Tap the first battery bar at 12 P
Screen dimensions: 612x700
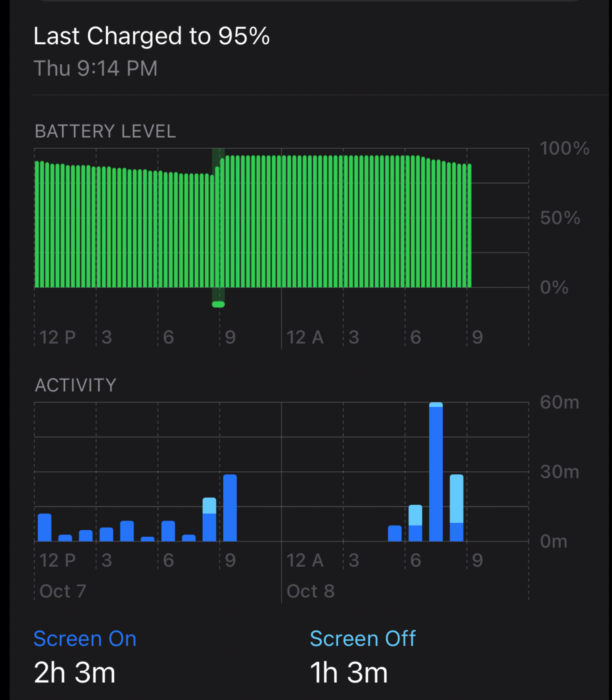click(x=37, y=224)
